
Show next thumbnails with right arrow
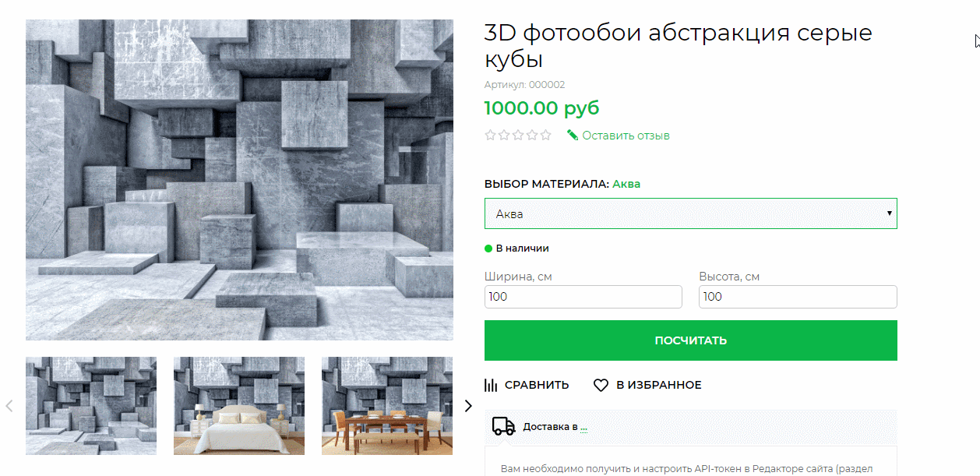(x=468, y=406)
